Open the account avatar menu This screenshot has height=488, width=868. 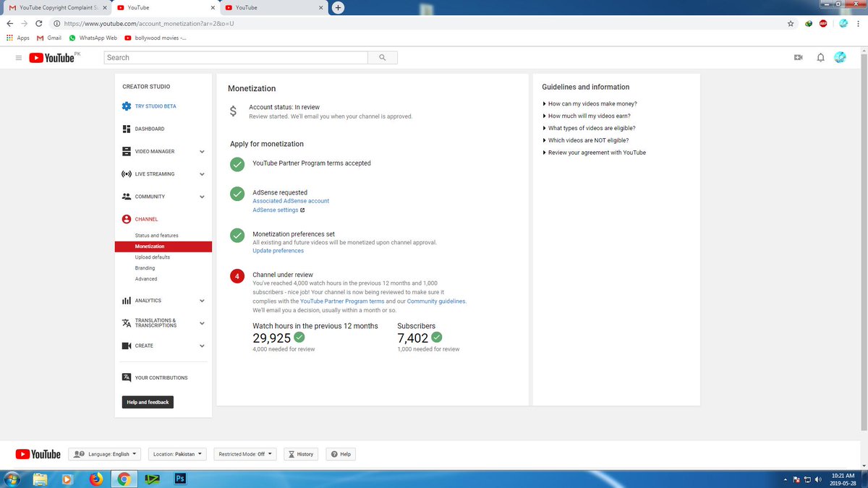pyautogui.click(x=841, y=57)
